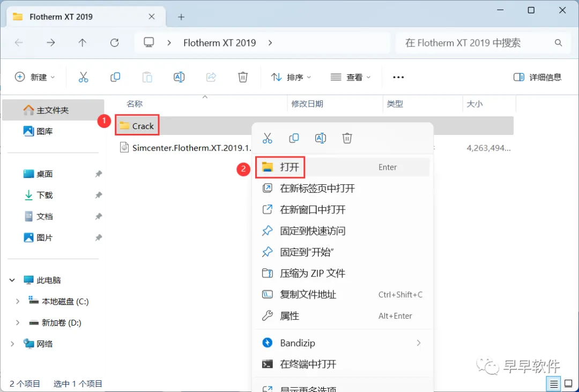Click the toolbar Rename icon

click(x=179, y=77)
